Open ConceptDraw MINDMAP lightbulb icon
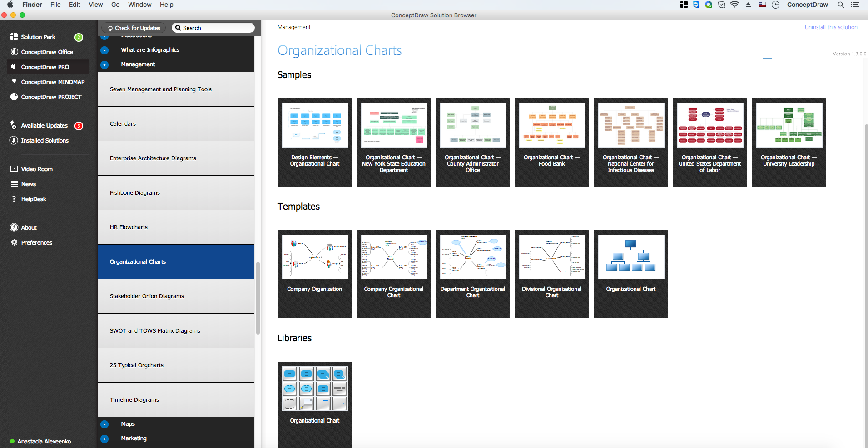This screenshot has width=868, height=448. (14, 82)
